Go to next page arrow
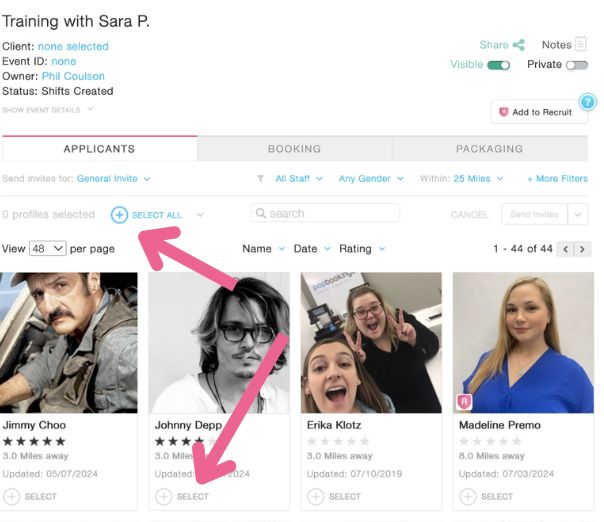This screenshot has height=522, width=604. click(x=582, y=249)
